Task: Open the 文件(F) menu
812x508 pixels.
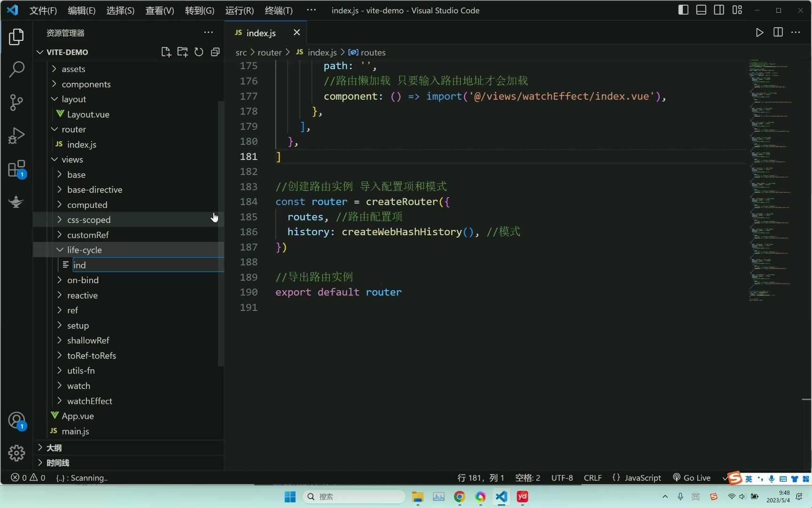Action: [43, 10]
